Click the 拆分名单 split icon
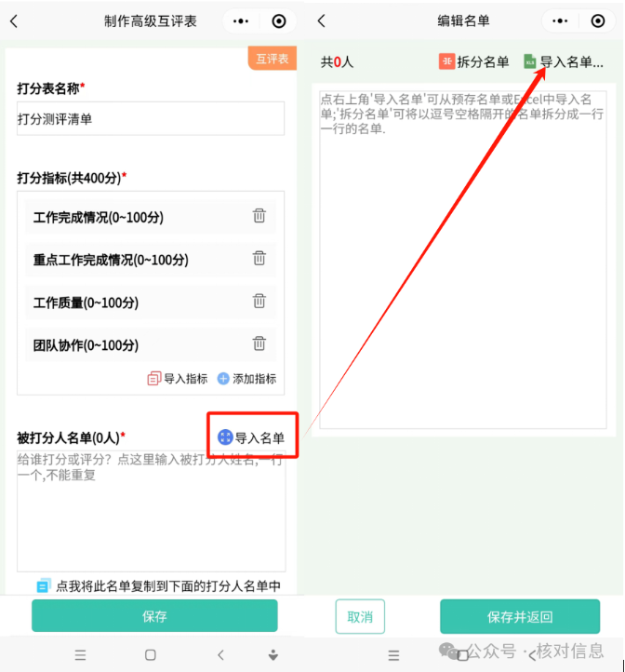This screenshot has width=625, height=672. click(x=446, y=61)
